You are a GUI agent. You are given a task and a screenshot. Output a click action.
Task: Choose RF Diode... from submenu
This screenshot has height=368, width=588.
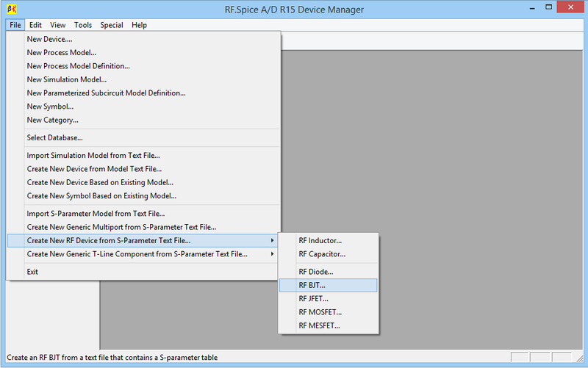tap(328, 271)
